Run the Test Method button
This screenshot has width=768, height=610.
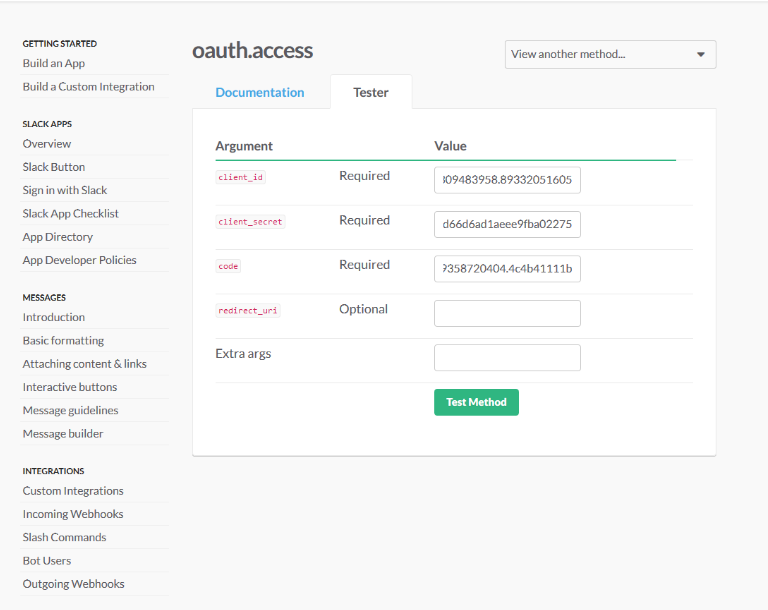[476, 402]
